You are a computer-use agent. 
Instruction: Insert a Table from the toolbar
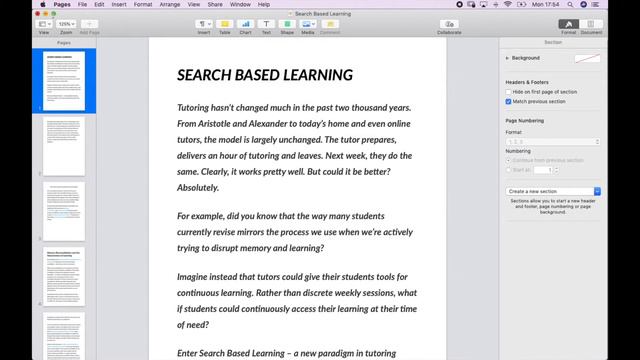pos(224,24)
